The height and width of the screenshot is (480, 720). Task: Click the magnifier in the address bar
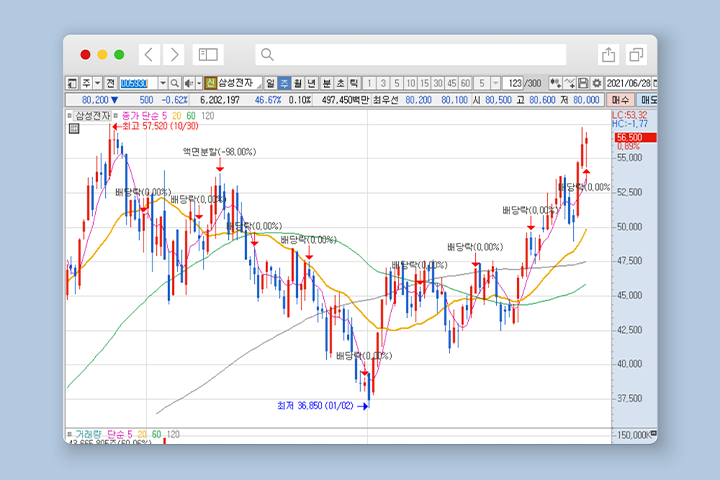(267, 55)
